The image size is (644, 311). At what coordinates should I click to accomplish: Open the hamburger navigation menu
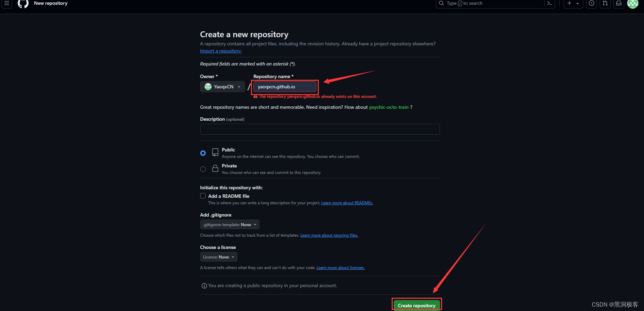(x=6, y=3)
